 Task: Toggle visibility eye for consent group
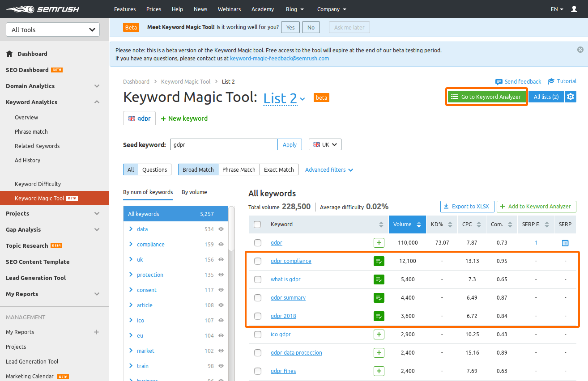(221, 290)
